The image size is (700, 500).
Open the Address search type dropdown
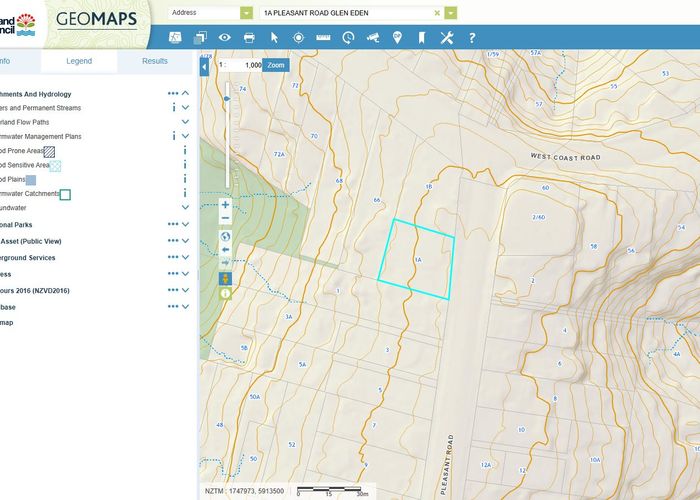(246, 13)
